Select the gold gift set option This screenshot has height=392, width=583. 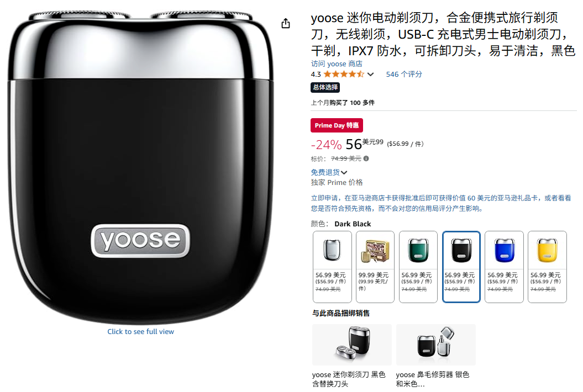(375, 267)
